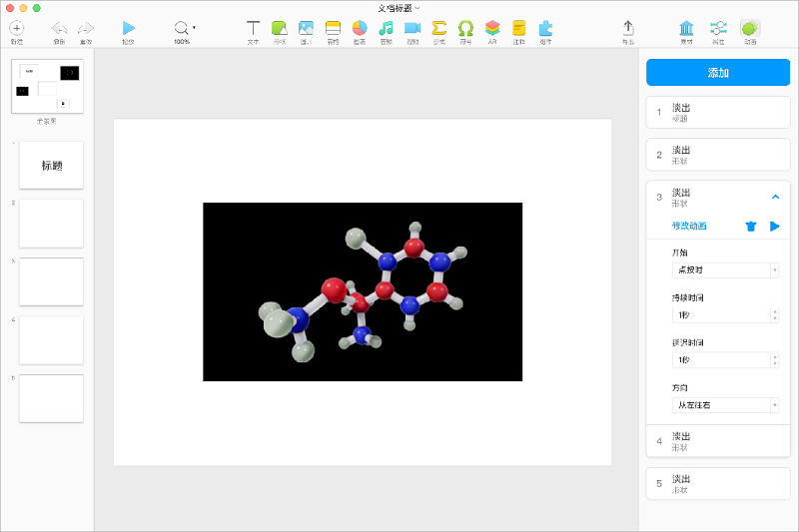Open the Chart (图表) pie icon

pos(360,29)
